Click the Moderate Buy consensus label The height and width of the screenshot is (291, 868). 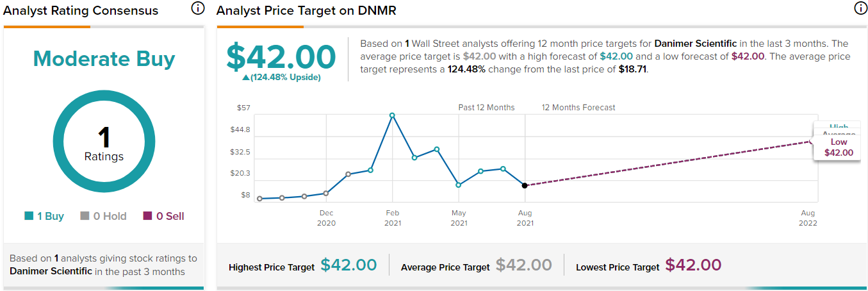[104, 59]
